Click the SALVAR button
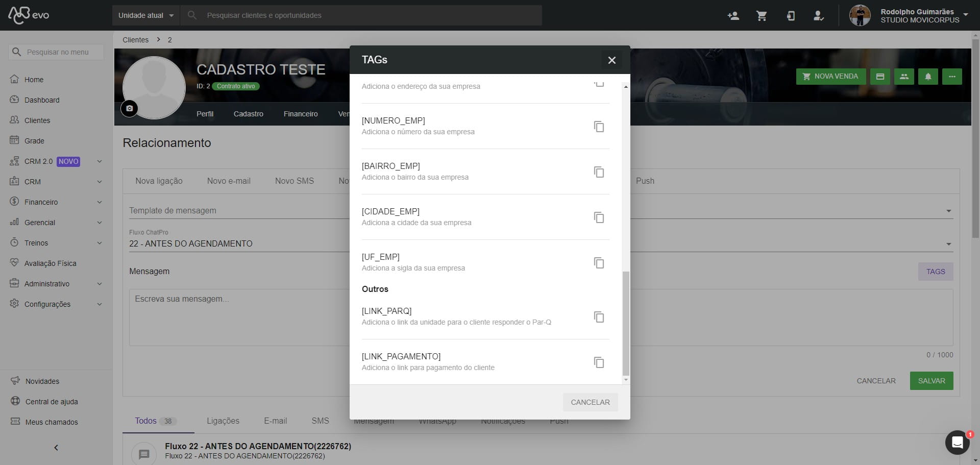This screenshot has width=980, height=465. [x=932, y=381]
